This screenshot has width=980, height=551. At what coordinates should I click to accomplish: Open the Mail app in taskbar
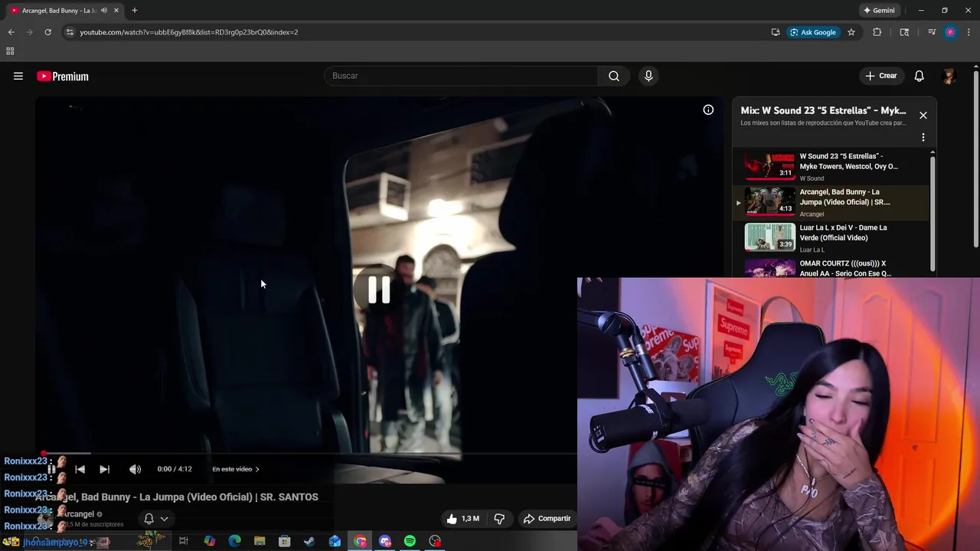click(x=335, y=541)
